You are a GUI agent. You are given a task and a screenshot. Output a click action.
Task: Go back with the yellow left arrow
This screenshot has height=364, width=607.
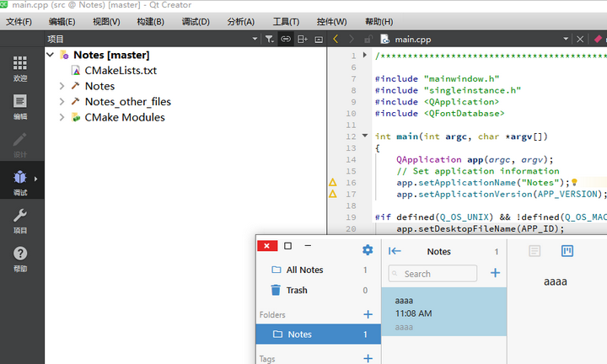click(336, 39)
